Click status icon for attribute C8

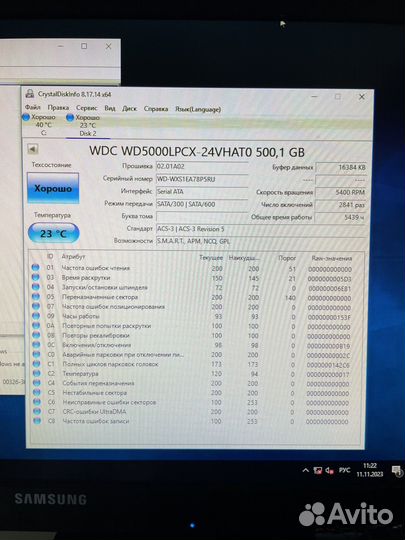pyautogui.click(x=37, y=420)
